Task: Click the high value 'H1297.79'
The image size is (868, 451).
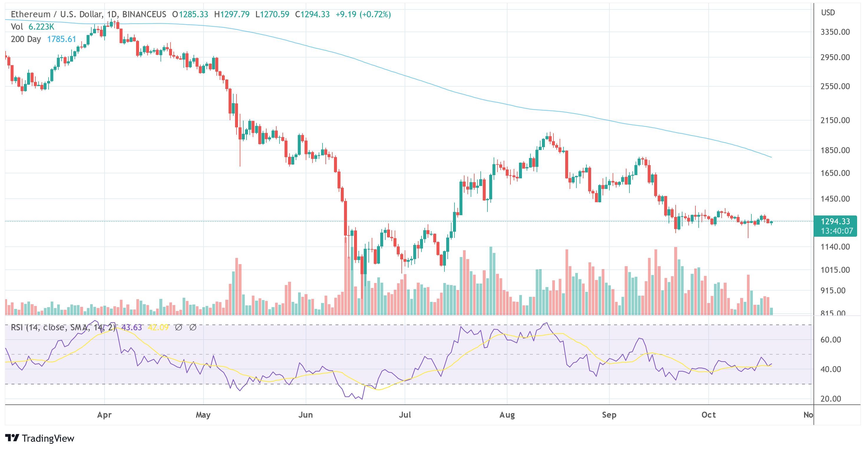Action: pyautogui.click(x=232, y=14)
